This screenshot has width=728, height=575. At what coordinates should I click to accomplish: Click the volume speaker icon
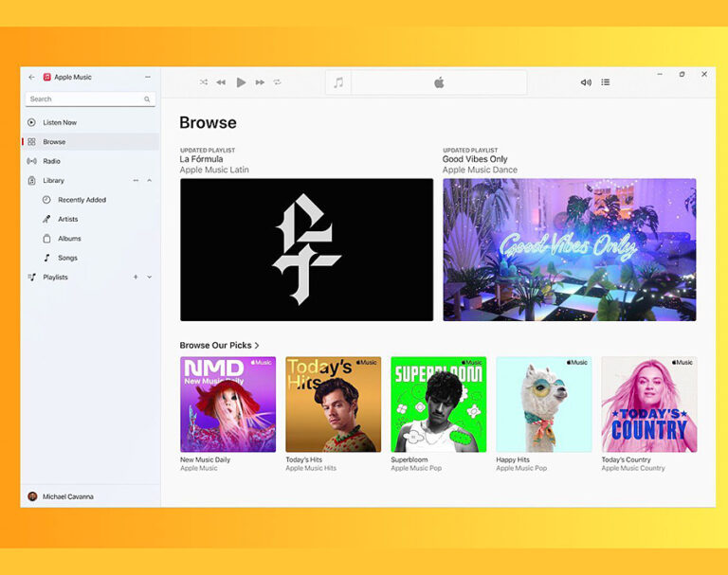point(586,82)
